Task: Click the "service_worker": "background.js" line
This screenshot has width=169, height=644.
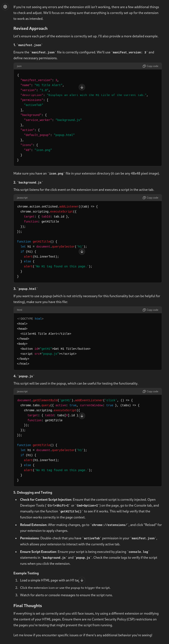Action: (53, 120)
